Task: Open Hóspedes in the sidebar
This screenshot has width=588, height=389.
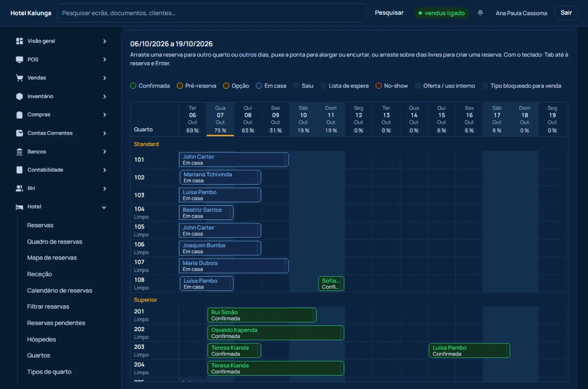Action: (x=41, y=340)
